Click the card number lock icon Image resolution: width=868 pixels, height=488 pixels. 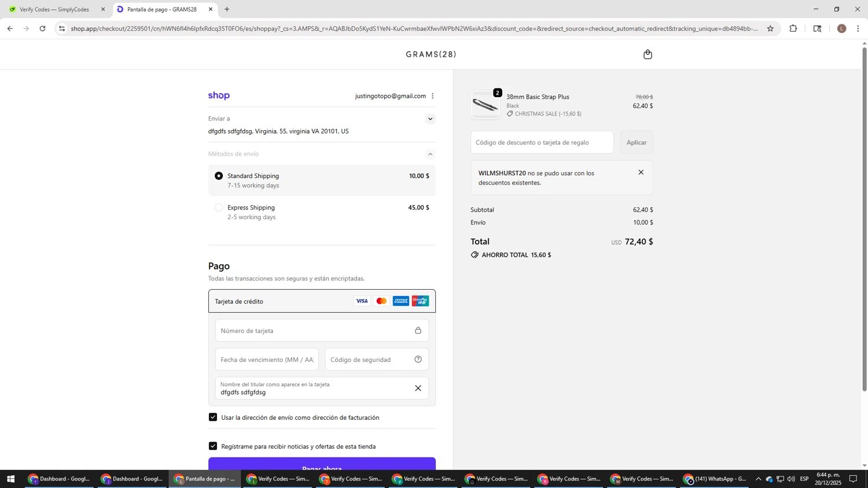coord(418,331)
